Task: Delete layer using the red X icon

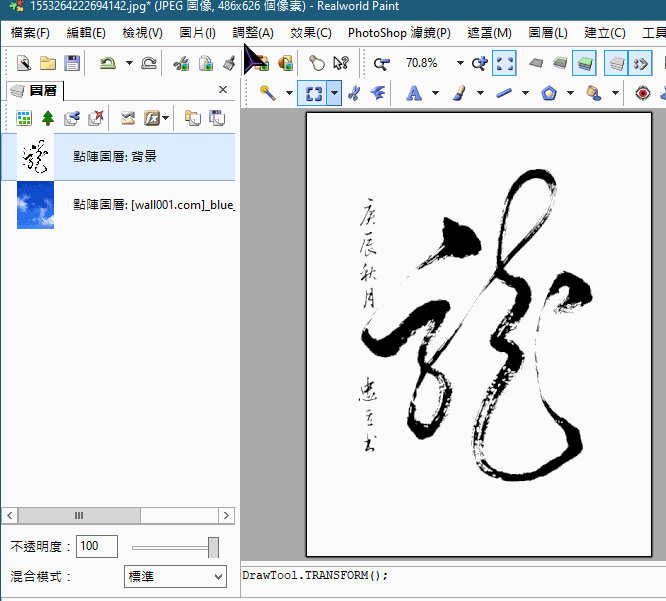Action: click(96, 118)
